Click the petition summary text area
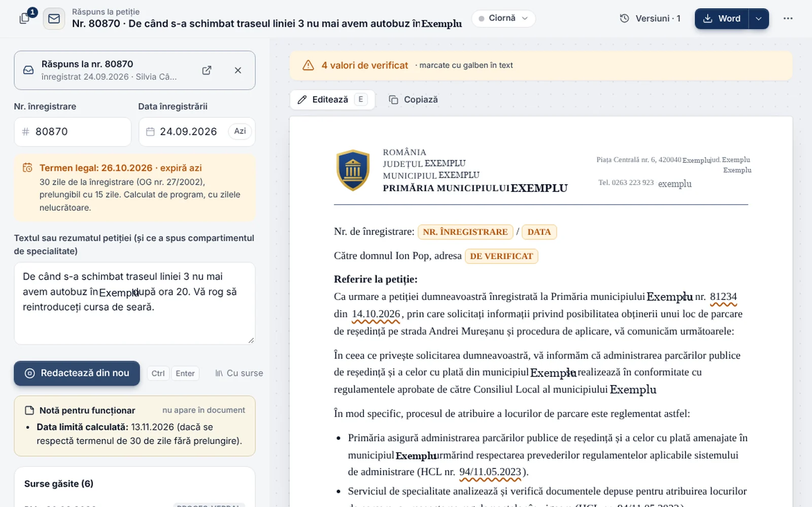The width and height of the screenshot is (812, 507). (134, 303)
